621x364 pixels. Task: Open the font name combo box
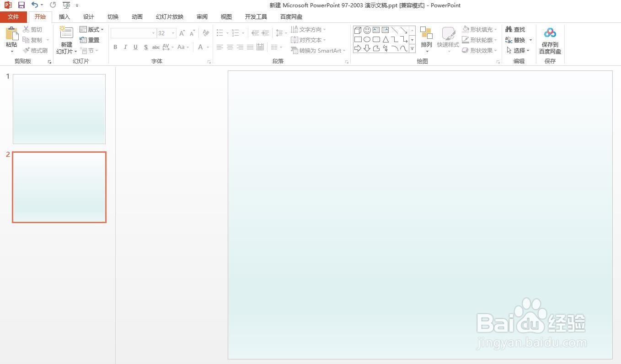(x=133, y=33)
